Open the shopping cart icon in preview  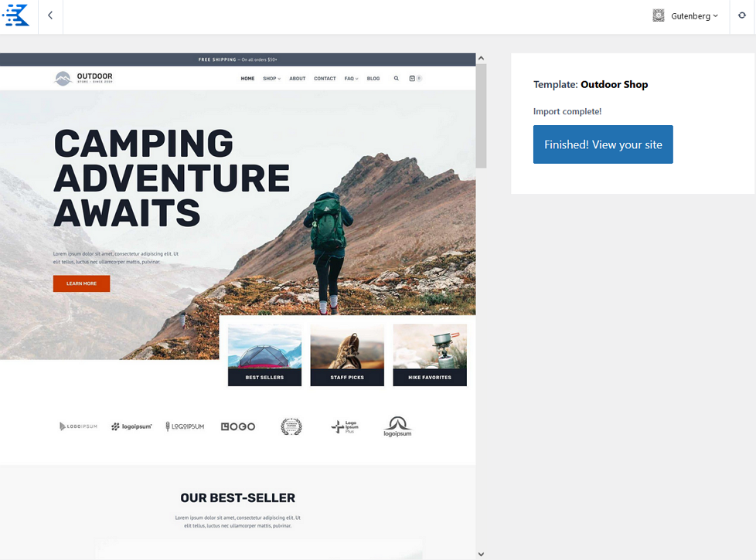[412, 78]
